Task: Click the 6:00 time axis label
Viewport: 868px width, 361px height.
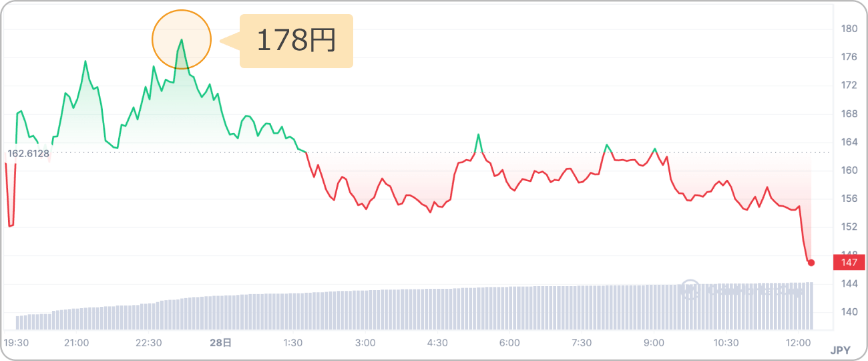Action: (509, 343)
